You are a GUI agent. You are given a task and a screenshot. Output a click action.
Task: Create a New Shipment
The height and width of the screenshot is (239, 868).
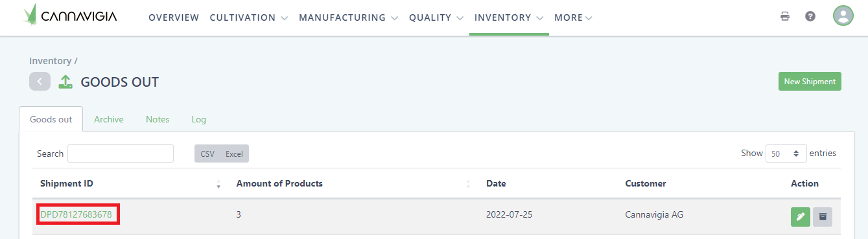pyautogui.click(x=810, y=82)
